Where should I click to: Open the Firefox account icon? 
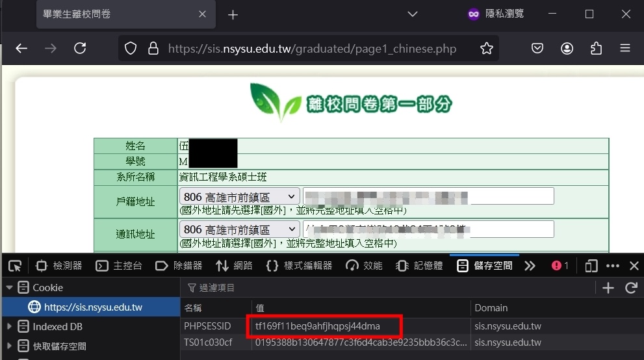tap(567, 49)
